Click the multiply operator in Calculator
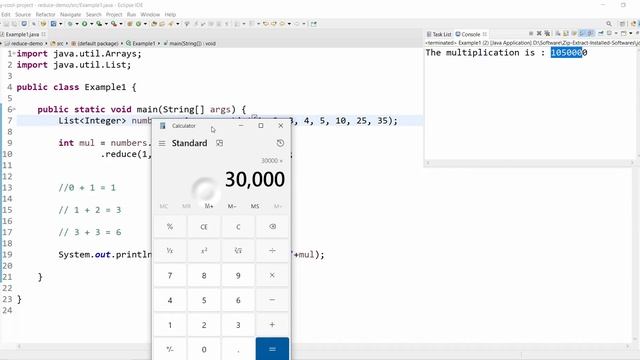Image resolution: width=640 pixels, height=360 pixels. (272, 276)
